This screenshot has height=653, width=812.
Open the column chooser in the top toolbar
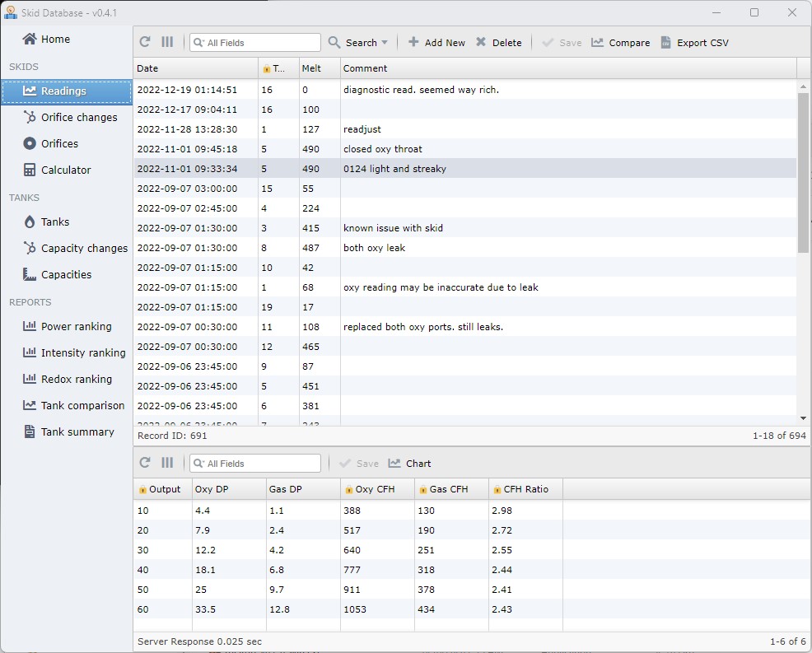(x=167, y=43)
